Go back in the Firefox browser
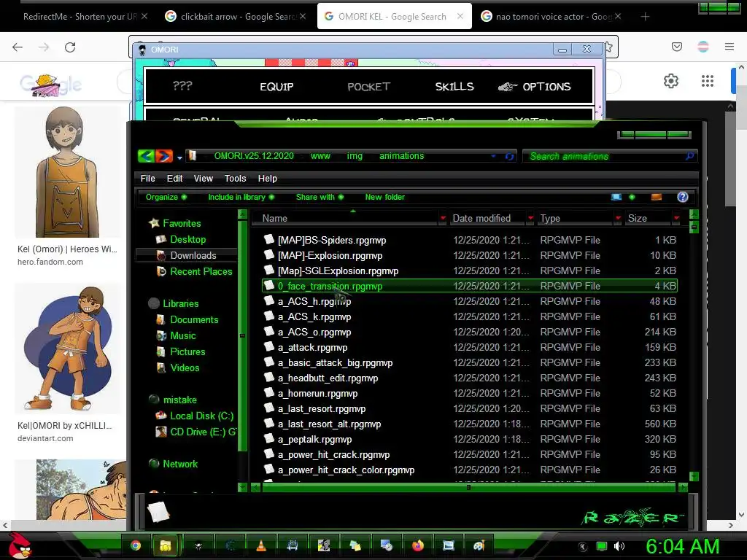The width and height of the screenshot is (747, 560). pos(18,47)
